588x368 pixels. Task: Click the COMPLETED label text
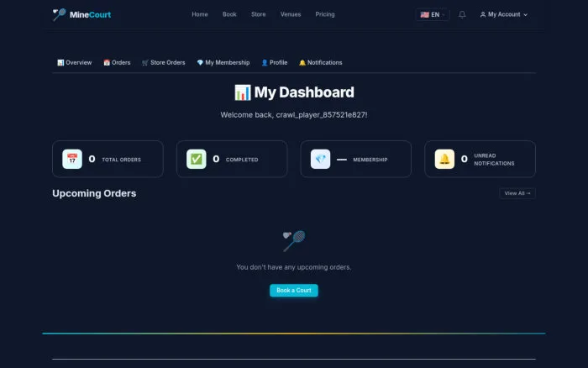pos(242,160)
